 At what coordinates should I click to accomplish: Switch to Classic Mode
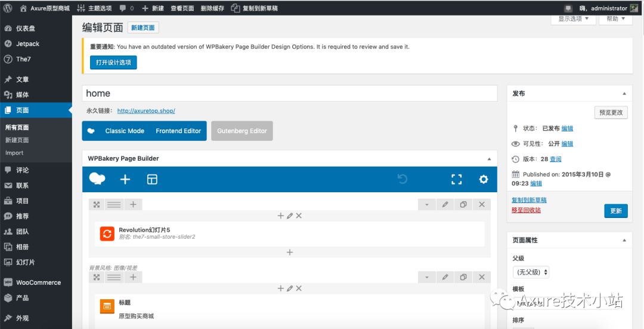[125, 131]
